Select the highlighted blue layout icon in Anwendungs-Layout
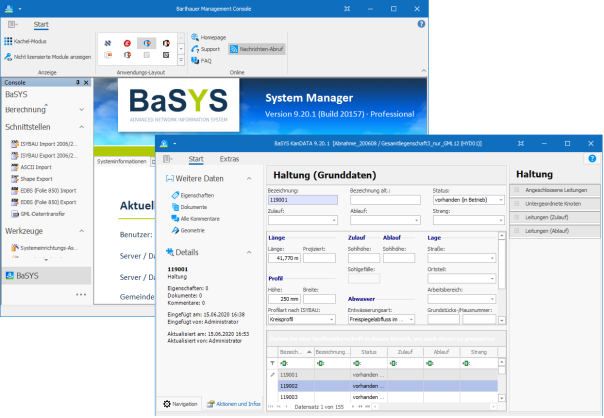604x418 pixels. (x=146, y=43)
